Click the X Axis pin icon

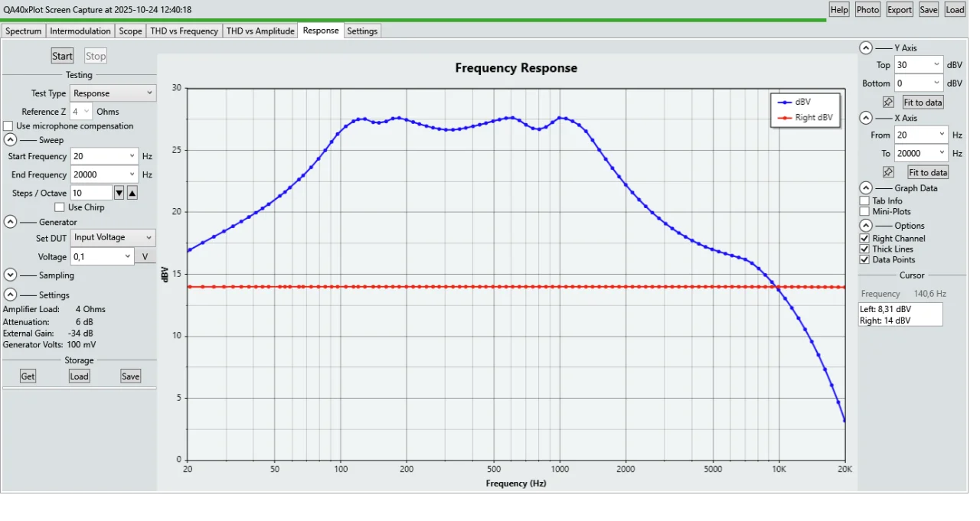point(888,172)
